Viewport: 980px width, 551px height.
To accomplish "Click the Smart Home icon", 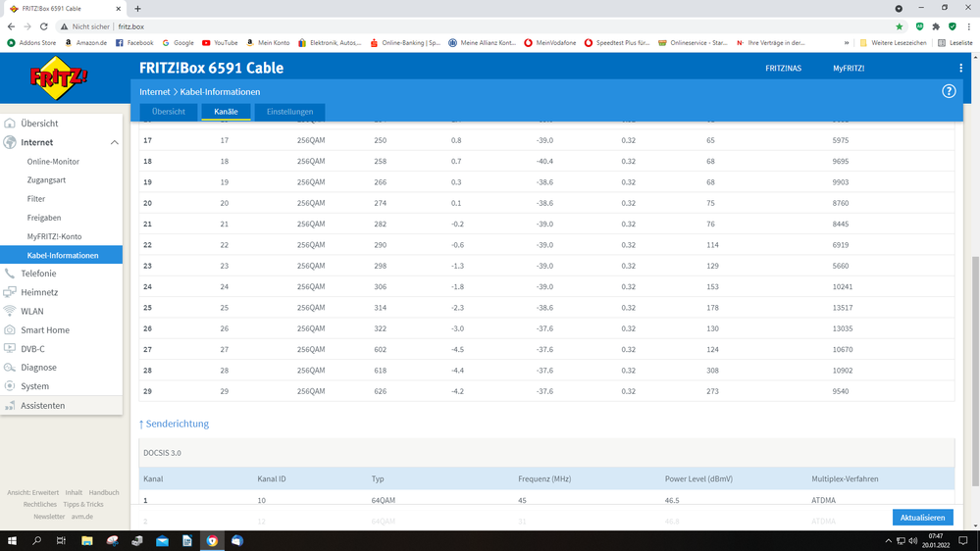I will coord(10,329).
